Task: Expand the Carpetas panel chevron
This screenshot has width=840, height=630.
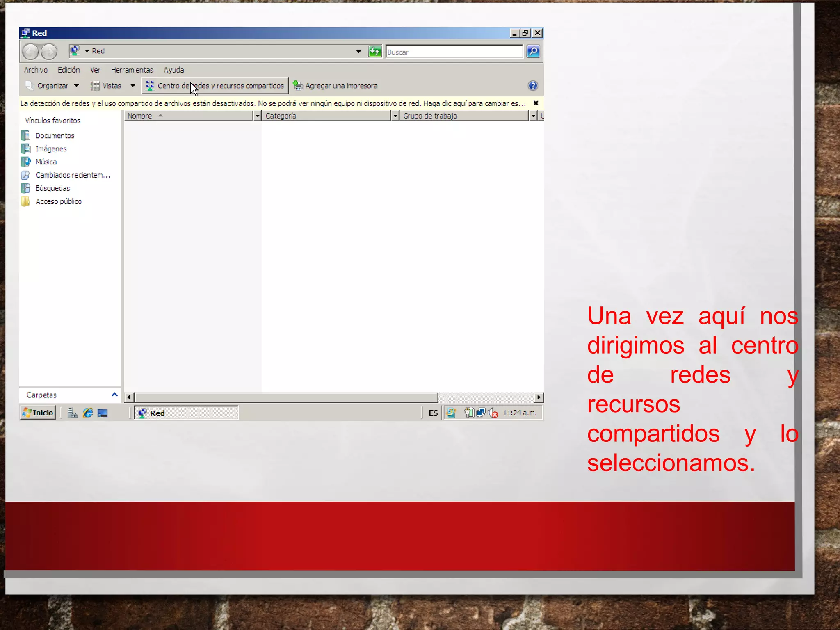Action: [x=114, y=395]
